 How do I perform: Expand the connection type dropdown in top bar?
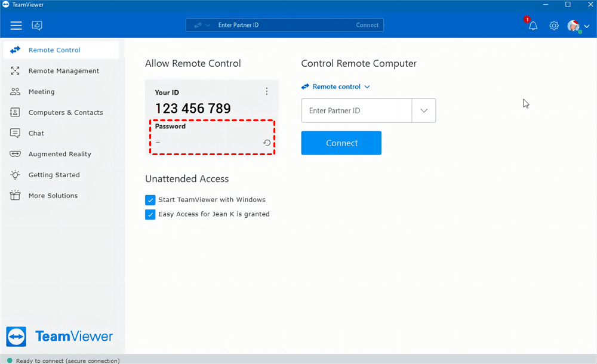pyautogui.click(x=201, y=25)
